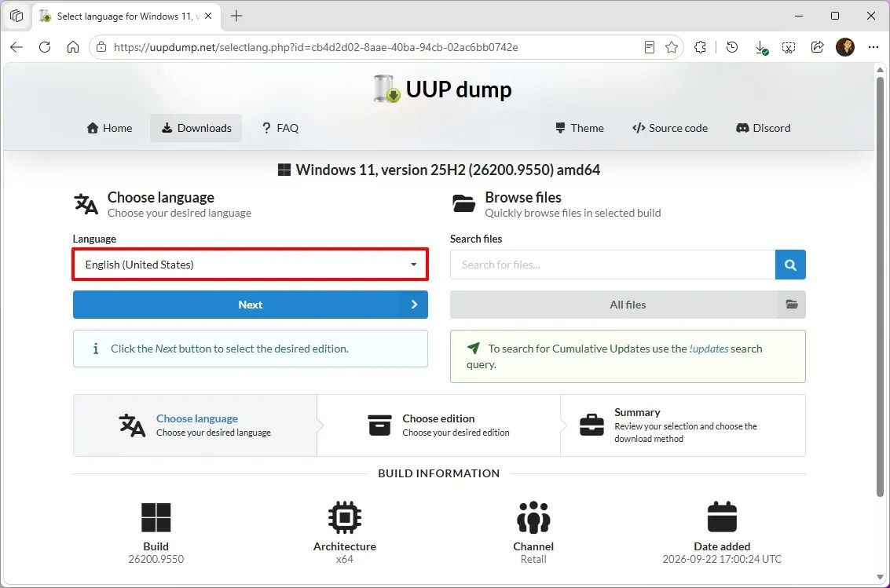The width and height of the screenshot is (890, 588).
Task: Click the UUP dump logo
Action: (x=443, y=89)
